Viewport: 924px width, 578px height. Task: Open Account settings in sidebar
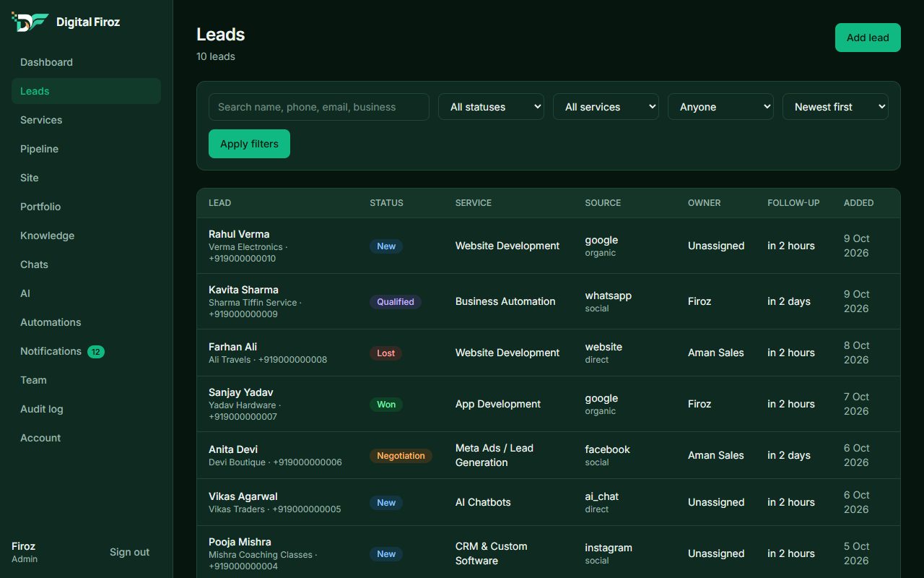coord(86,438)
